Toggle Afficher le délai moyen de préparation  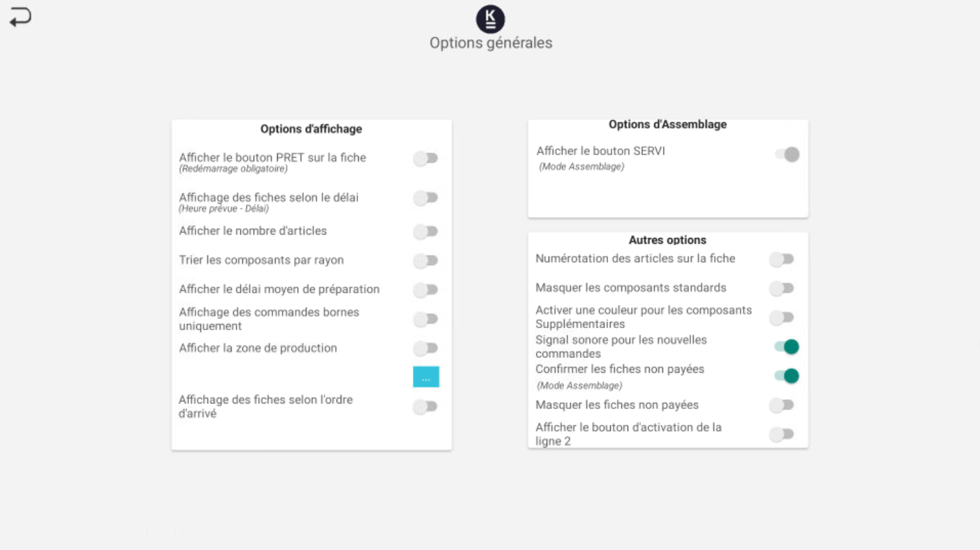(425, 290)
